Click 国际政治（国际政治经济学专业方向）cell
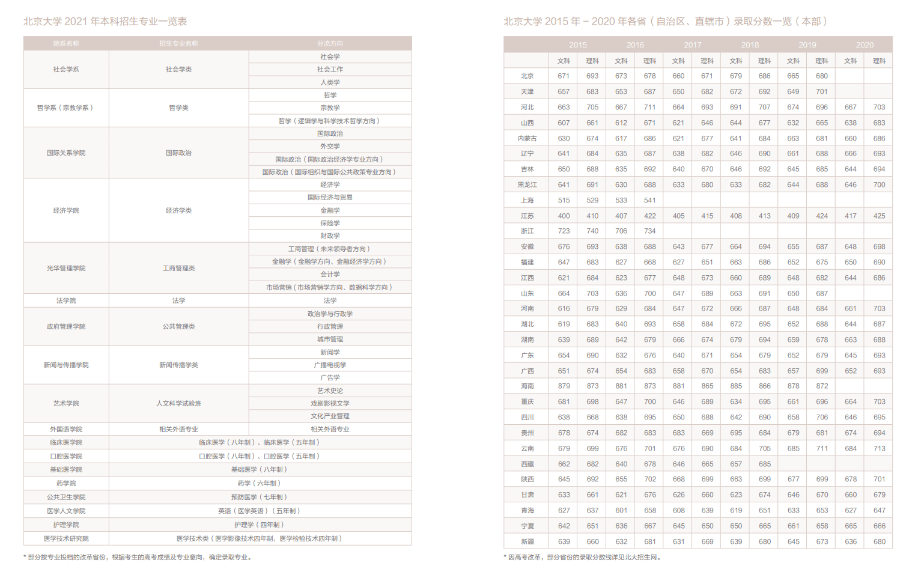 coord(330,159)
